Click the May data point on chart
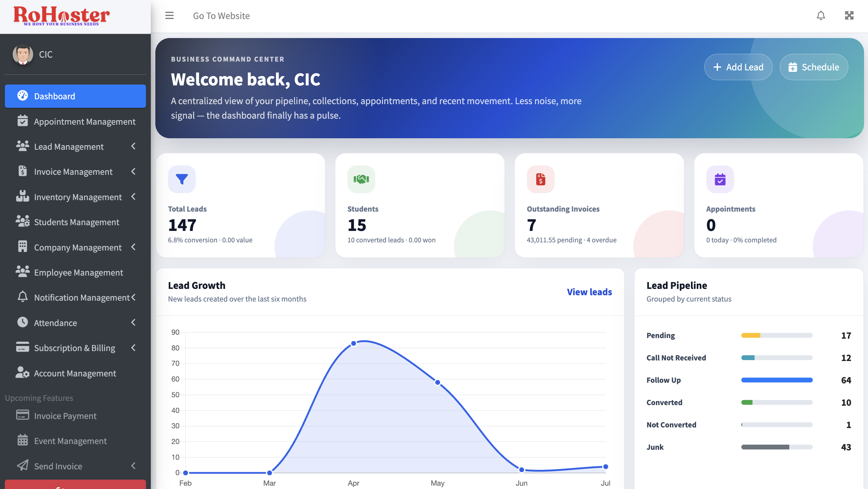Screen dimensions: 868x489 437,382
